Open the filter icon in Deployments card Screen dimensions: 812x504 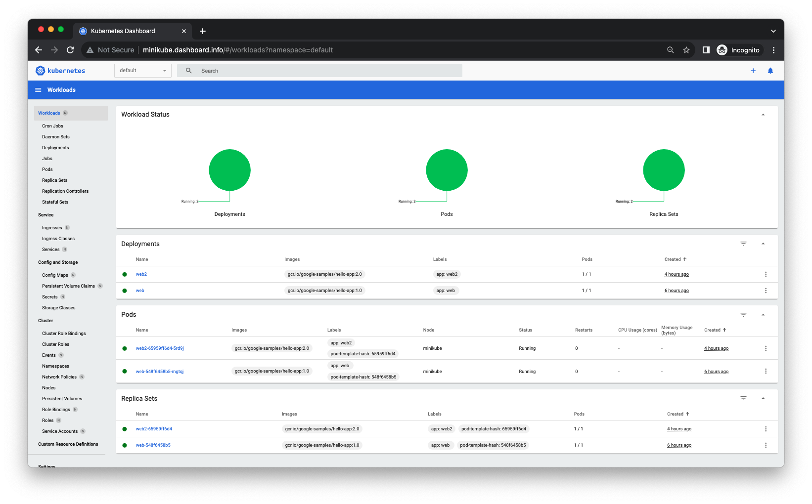[743, 244]
